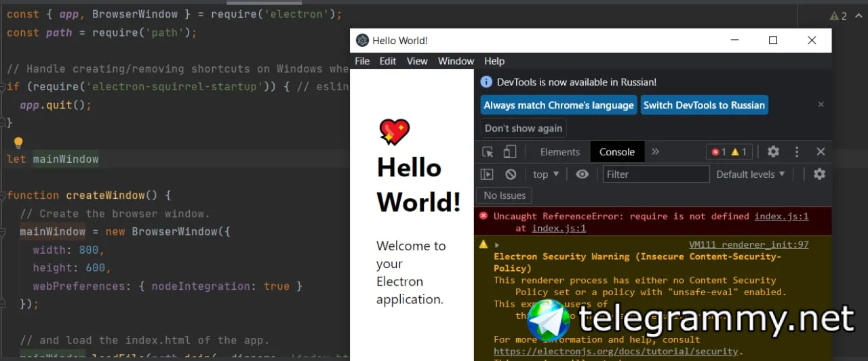Click the createWindow function name in the editor
The width and height of the screenshot is (868, 361).
tap(105, 195)
